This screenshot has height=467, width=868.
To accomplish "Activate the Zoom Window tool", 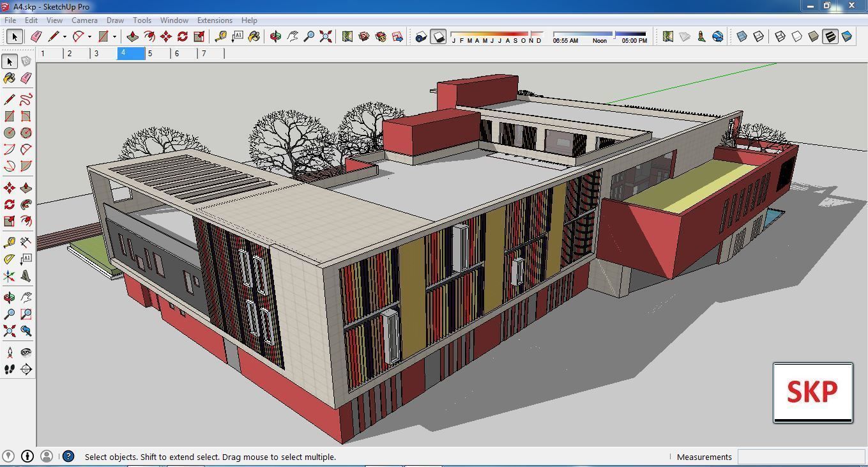I will pos(26,314).
